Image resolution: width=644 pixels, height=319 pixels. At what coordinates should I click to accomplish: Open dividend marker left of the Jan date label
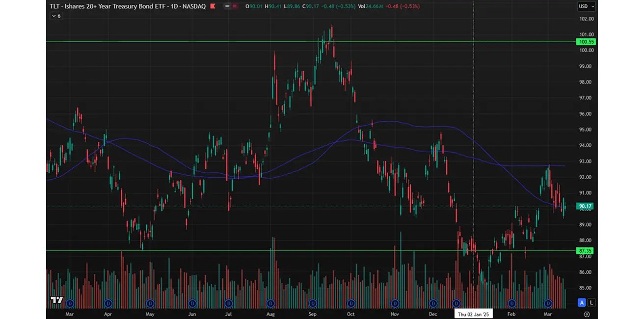(x=456, y=303)
